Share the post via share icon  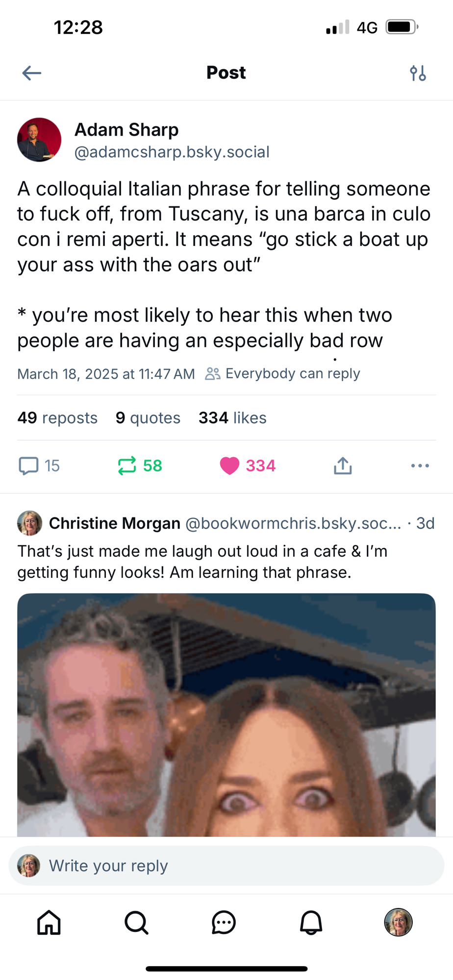(x=343, y=465)
